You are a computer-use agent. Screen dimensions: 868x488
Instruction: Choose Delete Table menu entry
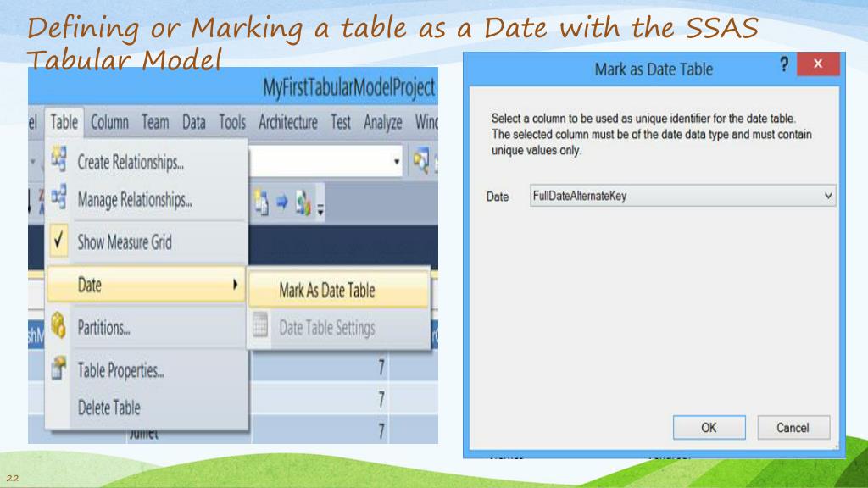(147, 408)
